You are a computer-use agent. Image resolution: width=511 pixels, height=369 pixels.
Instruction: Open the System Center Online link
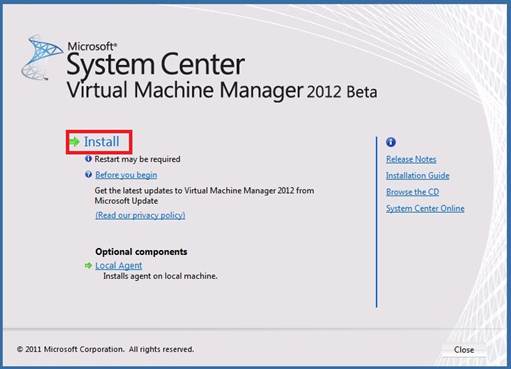[x=425, y=208]
